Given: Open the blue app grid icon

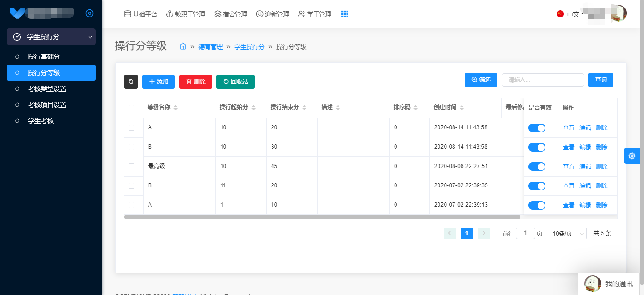Looking at the screenshot, I should click(x=345, y=14).
